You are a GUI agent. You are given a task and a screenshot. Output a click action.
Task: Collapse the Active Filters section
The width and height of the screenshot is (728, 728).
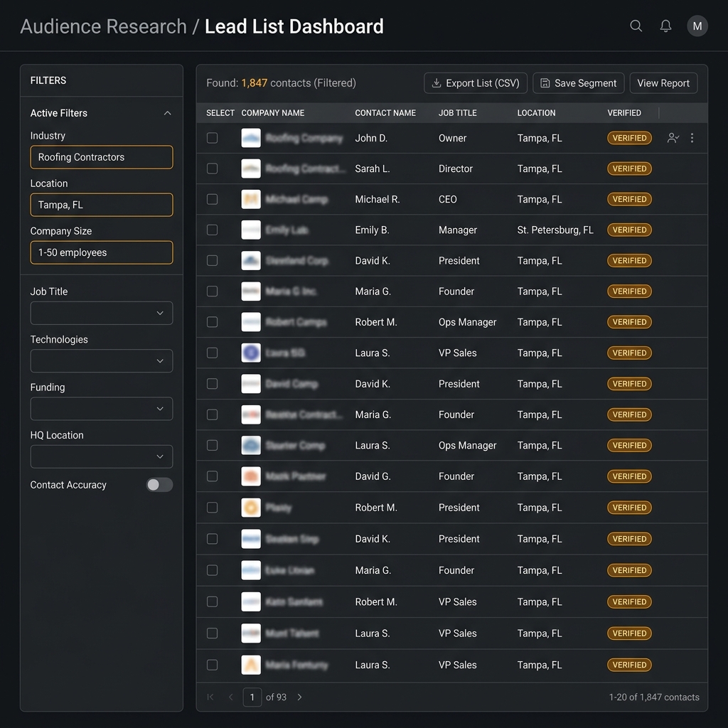pyautogui.click(x=167, y=113)
